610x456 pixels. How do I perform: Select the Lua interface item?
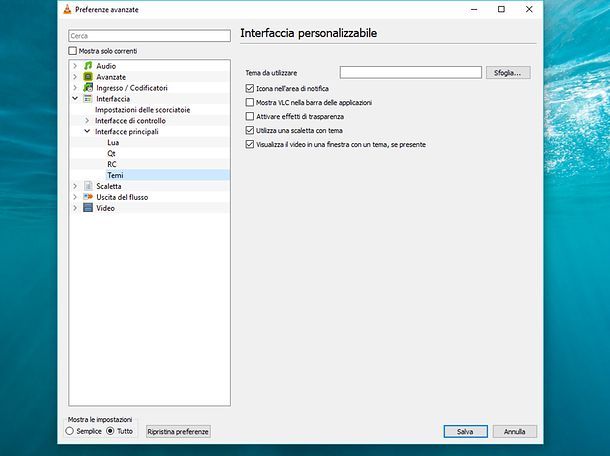pos(113,142)
